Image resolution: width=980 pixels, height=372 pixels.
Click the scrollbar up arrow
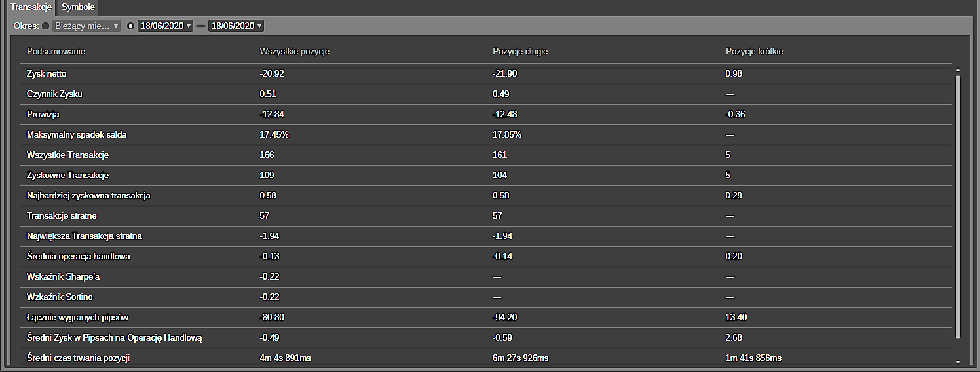pyautogui.click(x=958, y=69)
